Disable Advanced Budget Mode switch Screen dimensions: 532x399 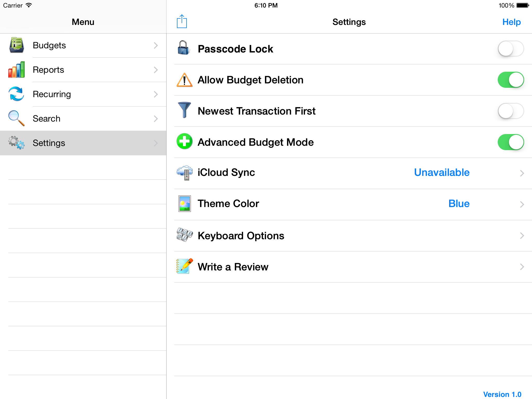(510, 142)
